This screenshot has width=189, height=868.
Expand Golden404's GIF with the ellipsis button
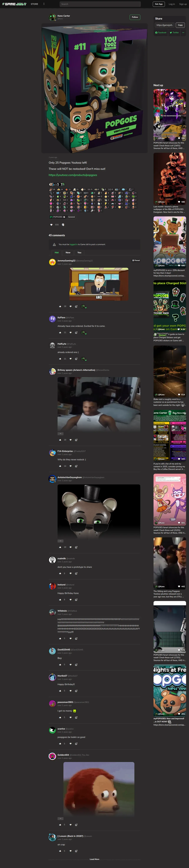(60, 818)
